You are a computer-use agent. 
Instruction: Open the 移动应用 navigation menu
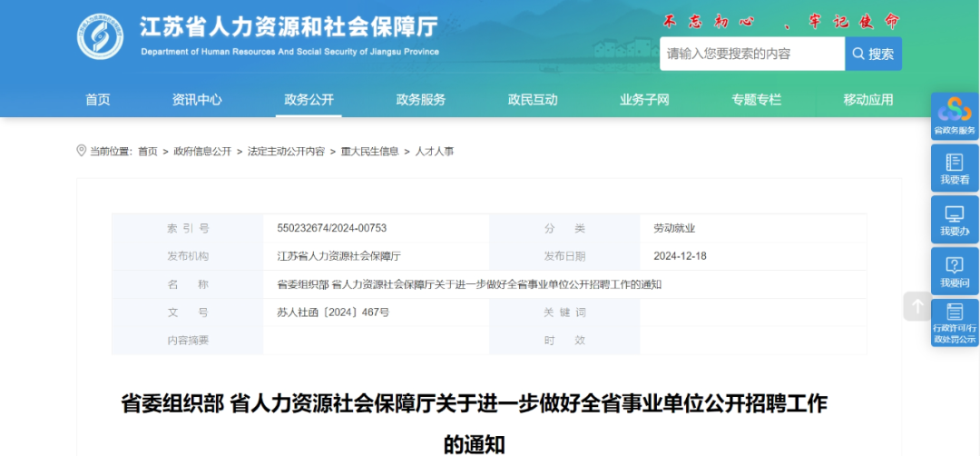click(868, 100)
